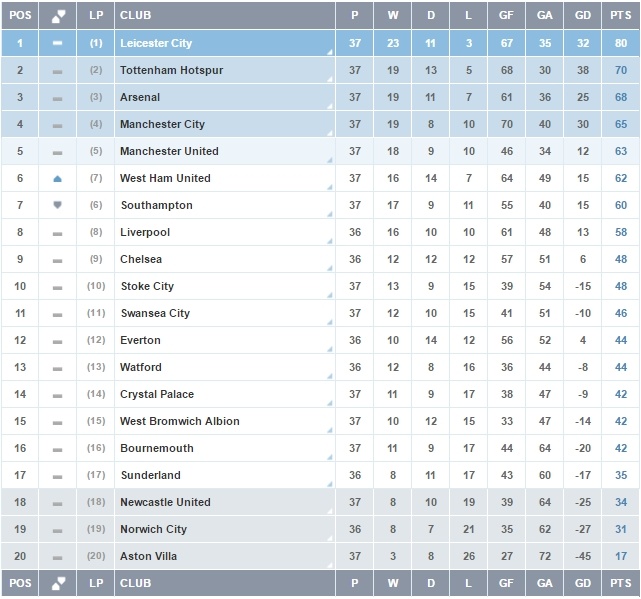Click Liverpool's no-change dash icon

[x=58, y=232]
